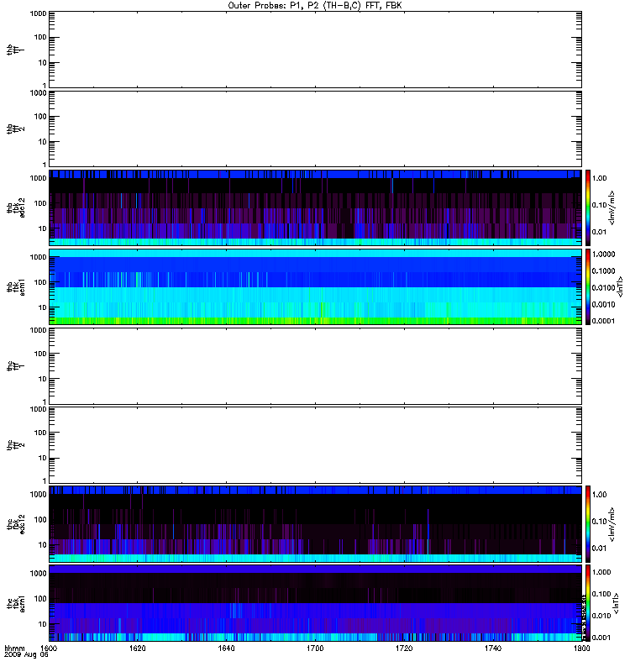
Task: Click the 'thb fbk scm1' y-axis title
Action: point(16,287)
